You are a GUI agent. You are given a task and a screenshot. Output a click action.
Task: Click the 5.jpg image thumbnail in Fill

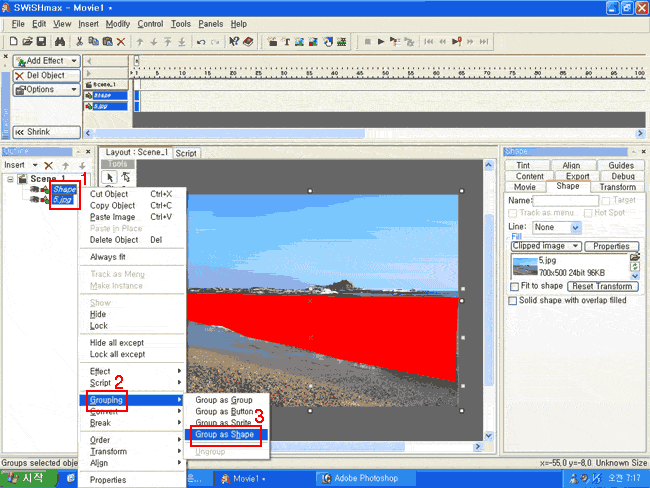click(525, 267)
